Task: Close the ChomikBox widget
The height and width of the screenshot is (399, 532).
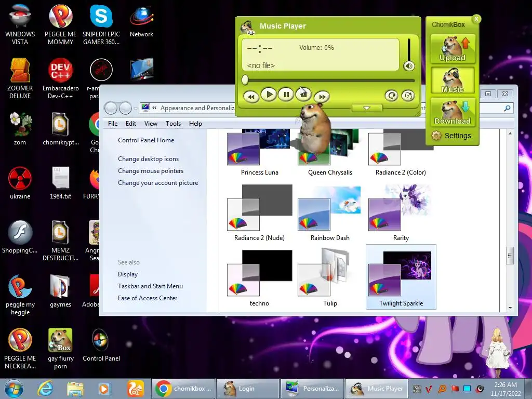Action: [x=476, y=19]
